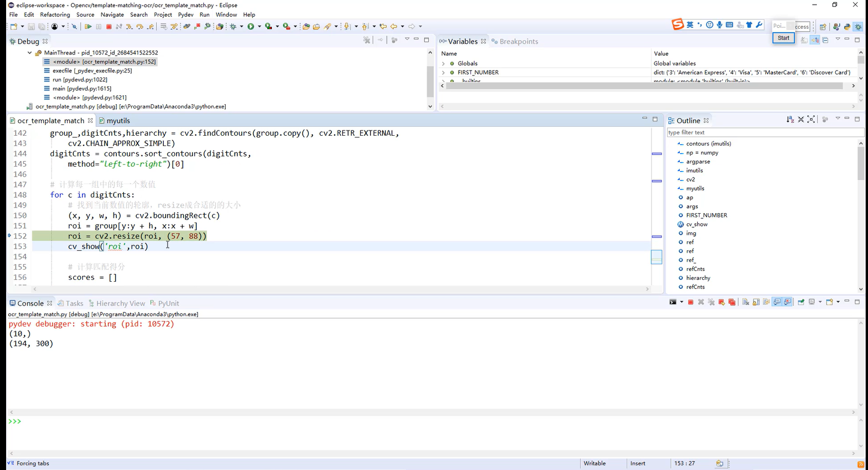The height and width of the screenshot is (470, 868).
Task: Click the green Run launch icon
Action: point(251,26)
